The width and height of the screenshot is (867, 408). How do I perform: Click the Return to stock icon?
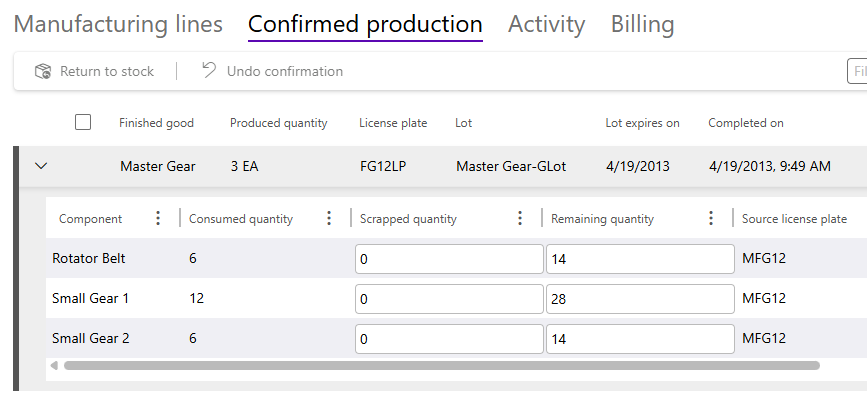click(x=42, y=71)
